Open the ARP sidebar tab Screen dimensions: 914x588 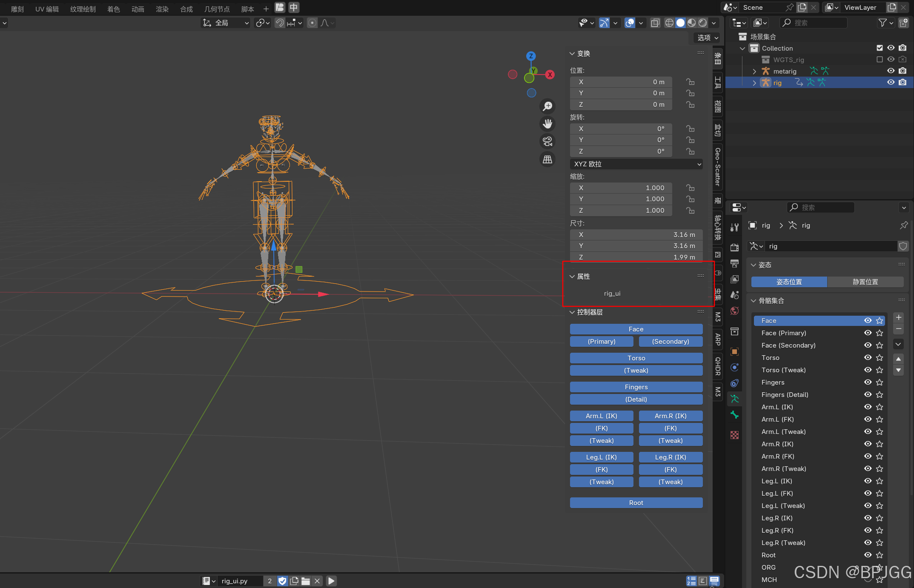(x=718, y=339)
